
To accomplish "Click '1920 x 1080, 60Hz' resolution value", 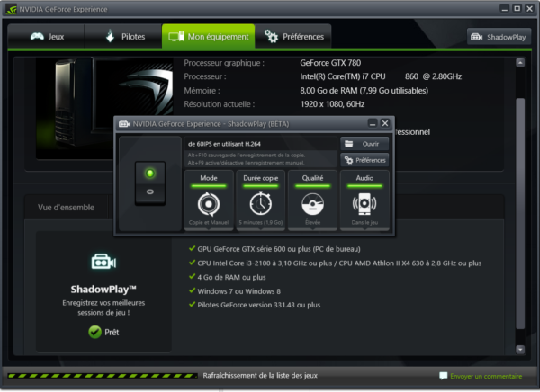I will 332,104.
